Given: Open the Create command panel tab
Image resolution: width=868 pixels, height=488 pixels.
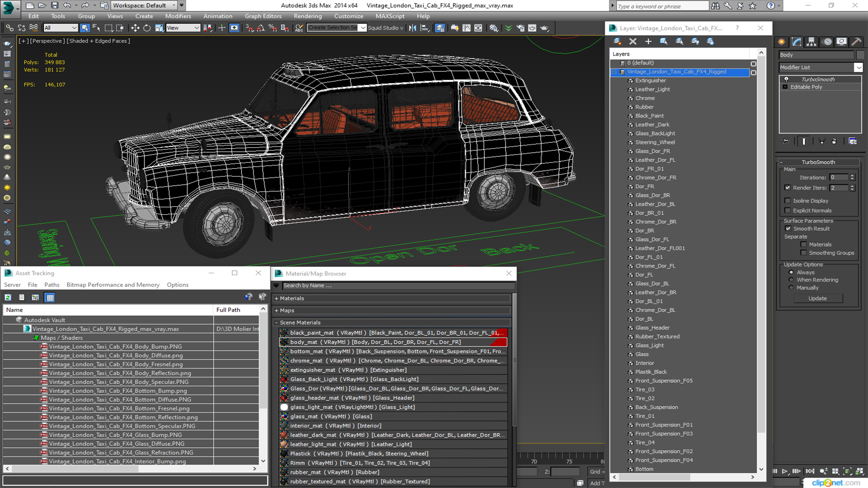Looking at the screenshot, I should 782,42.
